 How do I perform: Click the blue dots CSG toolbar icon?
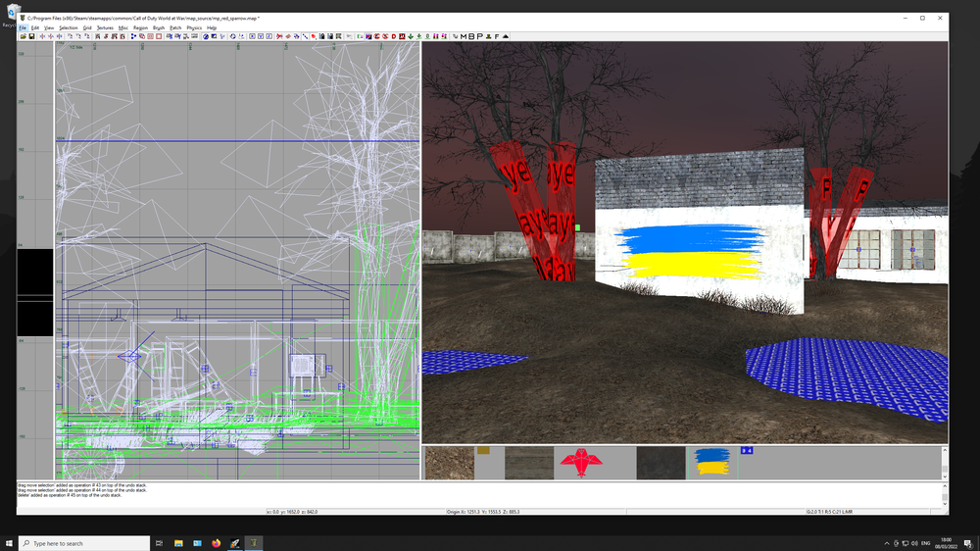(133, 36)
